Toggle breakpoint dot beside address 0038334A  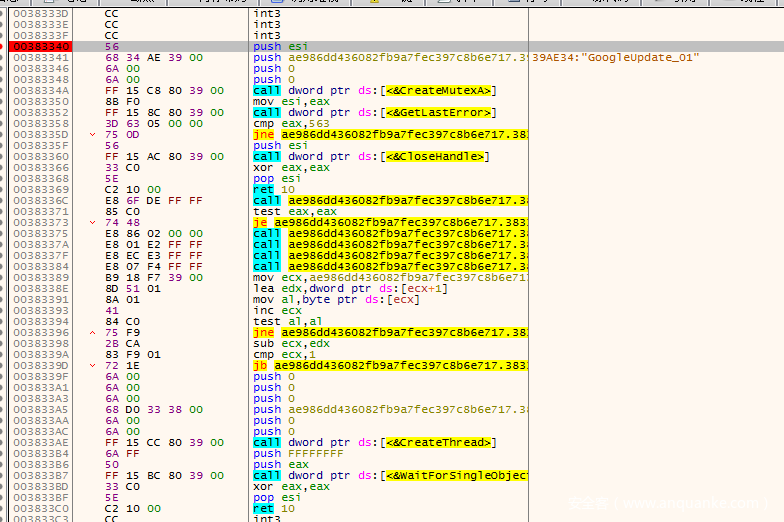pos(4,90)
